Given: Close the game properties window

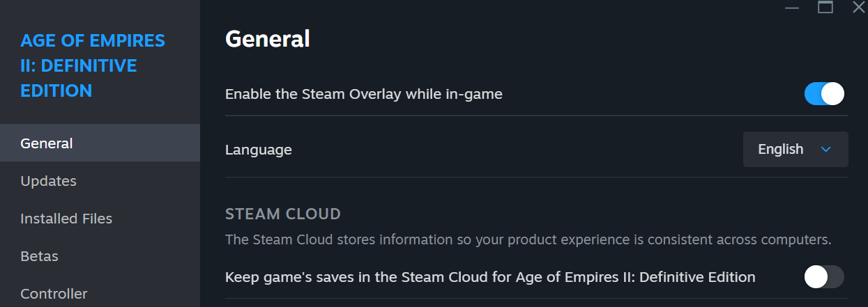Looking at the screenshot, I should (859, 8).
